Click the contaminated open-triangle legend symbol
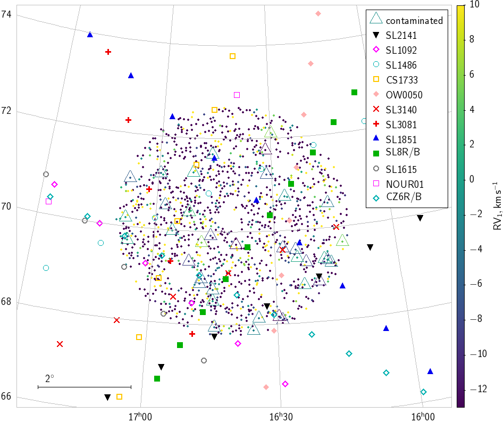 pyautogui.click(x=376, y=18)
